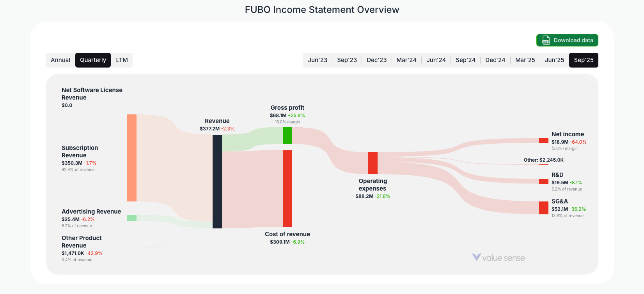Click the Subscription Revenue label
Image resolution: width=644 pixels, height=294 pixels.
coord(80,151)
